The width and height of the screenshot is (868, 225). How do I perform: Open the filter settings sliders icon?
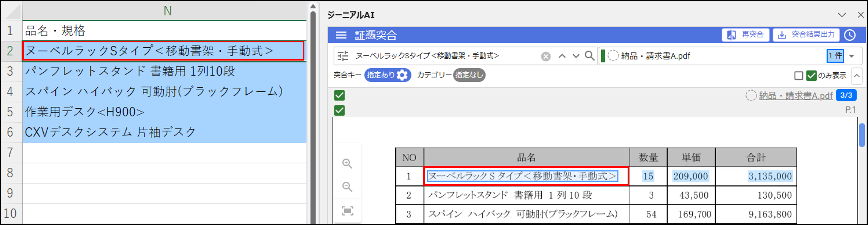point(343,56)
